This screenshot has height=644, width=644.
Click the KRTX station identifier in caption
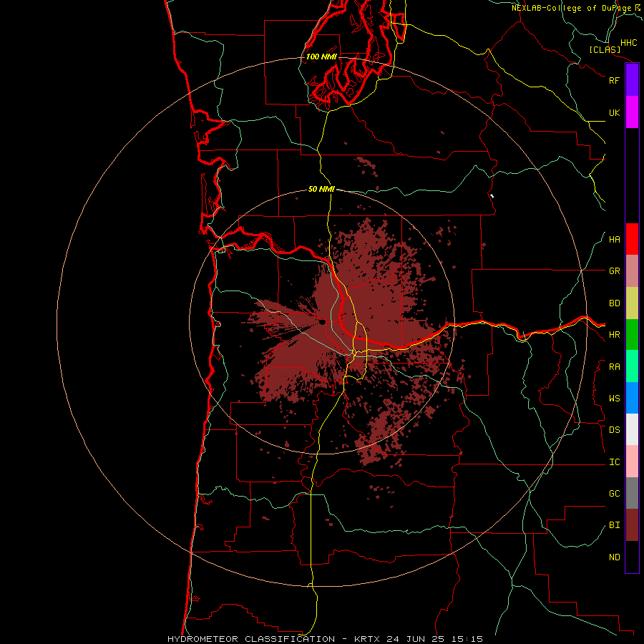[367, 639]
